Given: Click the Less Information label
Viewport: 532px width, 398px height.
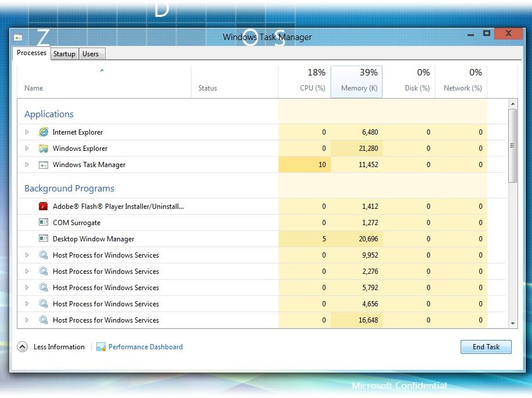Looking at the screenshot, I should pyautogui.click(x=59, y=347).
